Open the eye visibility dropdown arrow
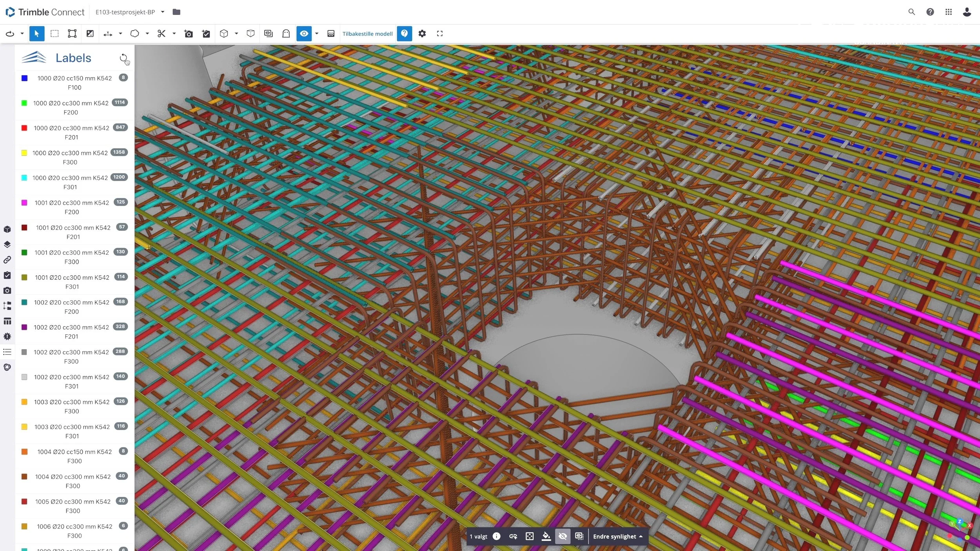The image size is (980, 551). coord(317,34)
